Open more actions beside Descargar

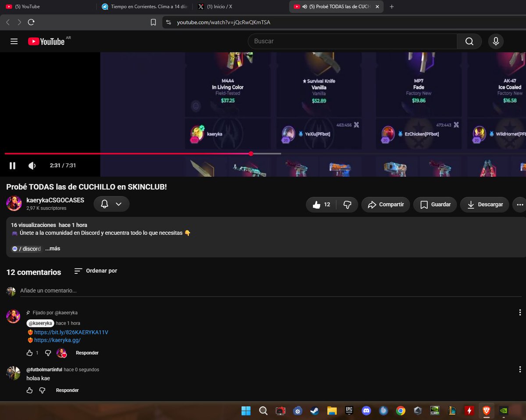tap(520, 205)
